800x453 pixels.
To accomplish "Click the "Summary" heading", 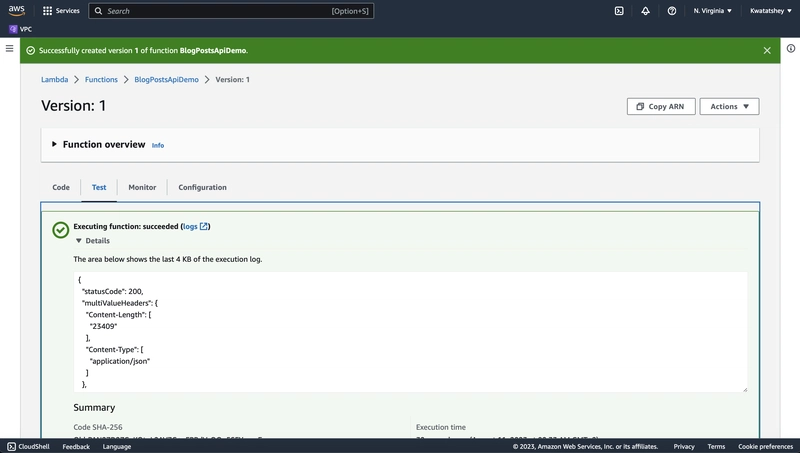I will click(x=94, y=408).
